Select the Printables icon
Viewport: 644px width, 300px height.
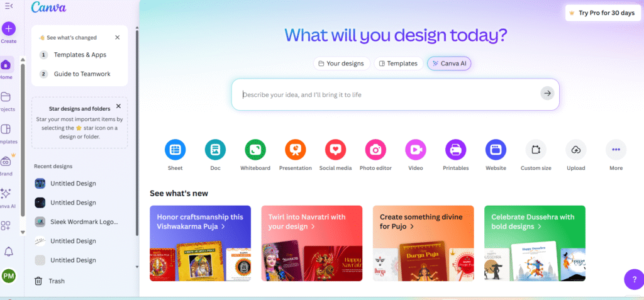[456, 150]
